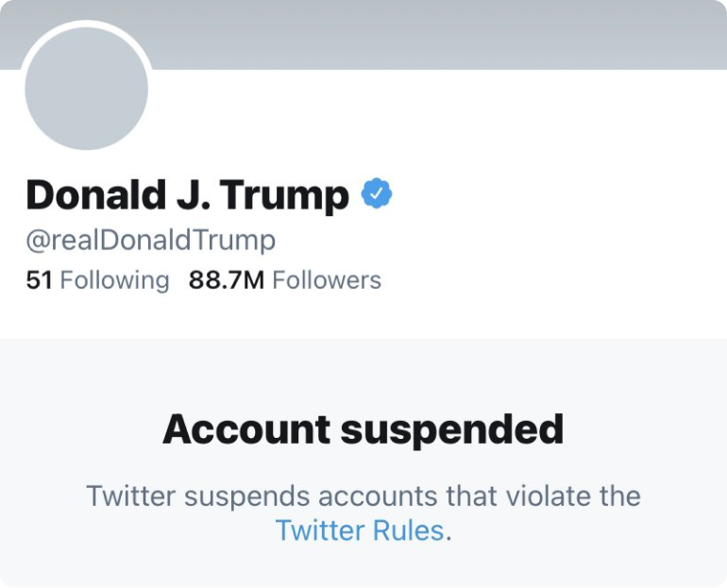
Task: Click the 51 following count
Action: coord(39,280)
